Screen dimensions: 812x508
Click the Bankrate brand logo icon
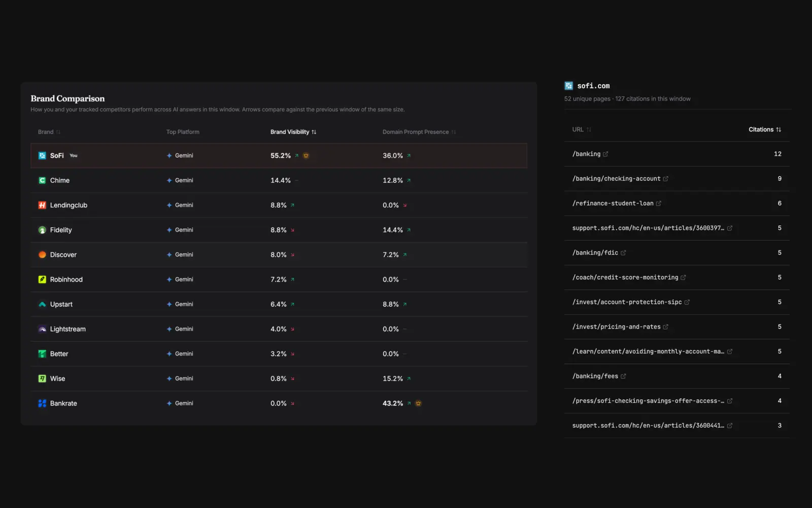coord(42,403)
